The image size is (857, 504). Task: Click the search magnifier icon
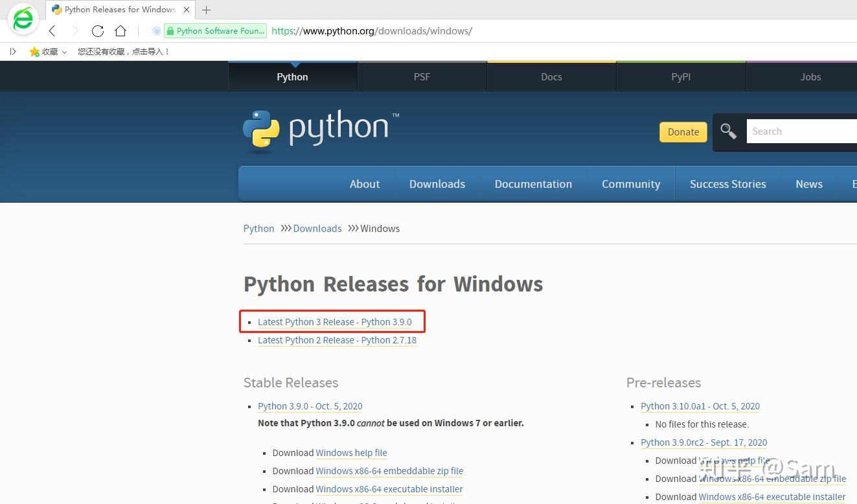click(728, 131)
